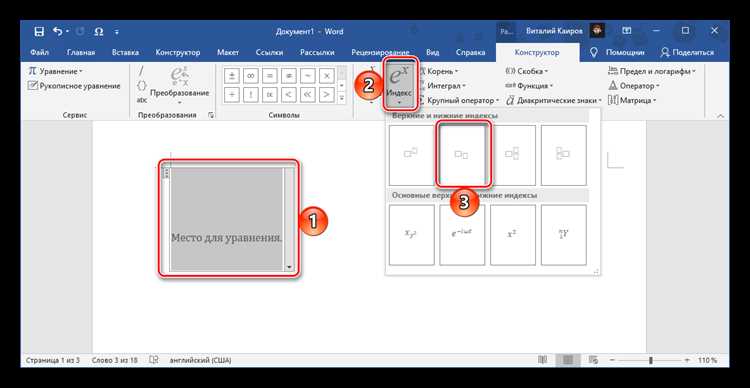Insert the multiplication × symbol
750x388 pixels.
tap(326, 76)
